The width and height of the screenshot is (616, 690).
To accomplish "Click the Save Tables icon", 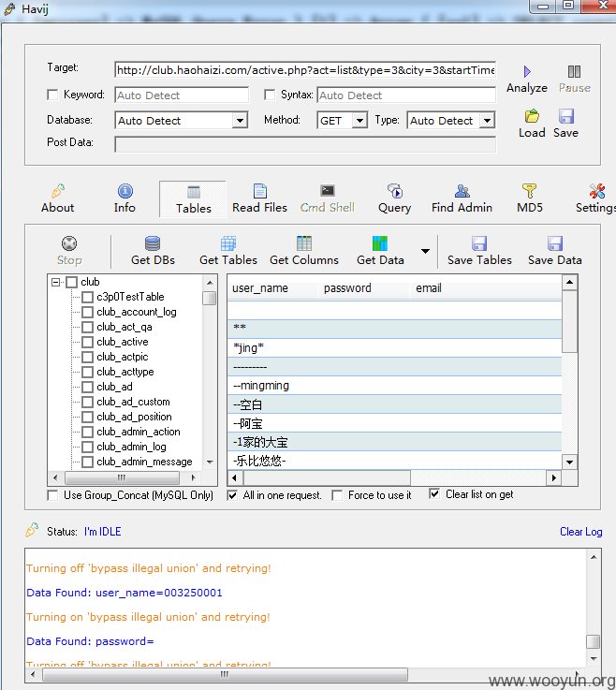I will point(479,243).
